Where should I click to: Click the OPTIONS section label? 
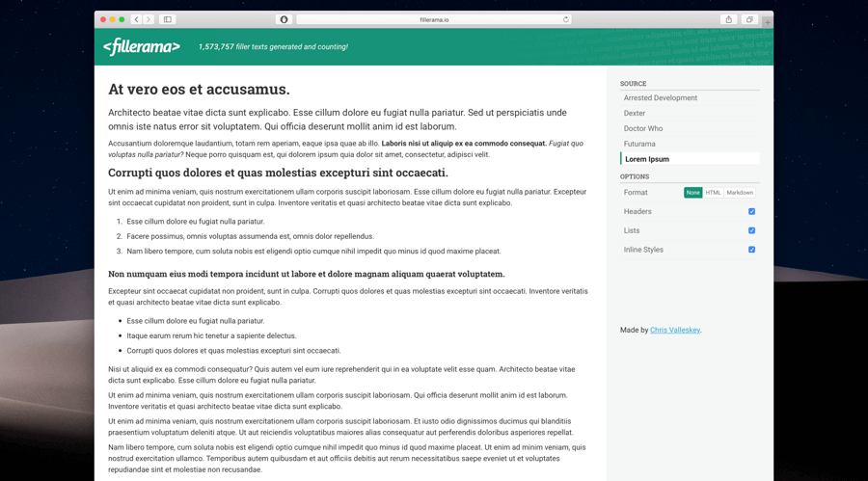(635, 176)
